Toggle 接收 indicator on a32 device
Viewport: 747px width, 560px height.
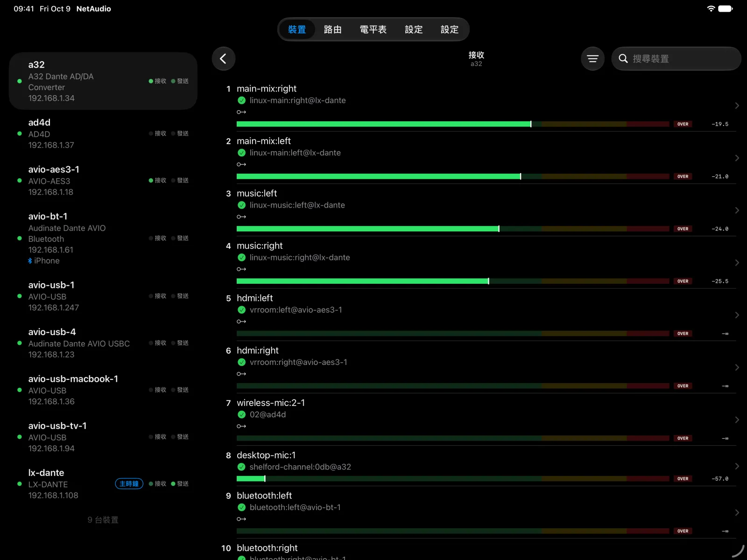click(x=157, y=81)
